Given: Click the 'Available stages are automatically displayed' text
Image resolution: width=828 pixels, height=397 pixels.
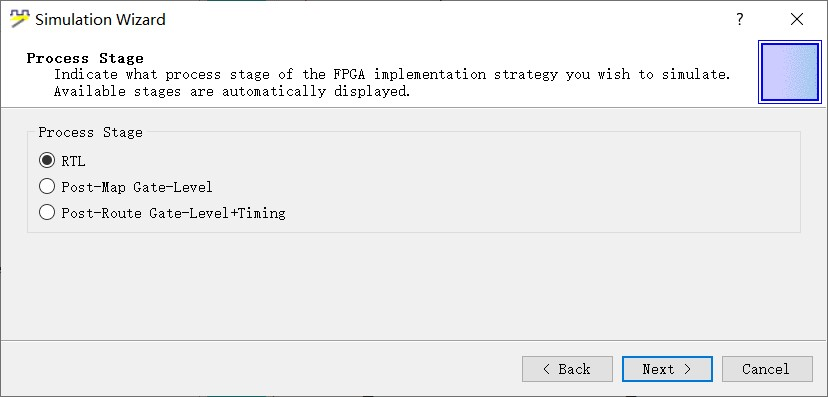Looking at the screenshot, I should coord(232,91).
